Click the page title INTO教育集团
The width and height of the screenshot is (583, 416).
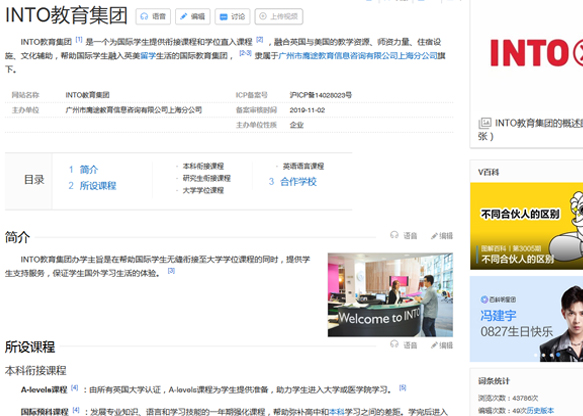67,15
